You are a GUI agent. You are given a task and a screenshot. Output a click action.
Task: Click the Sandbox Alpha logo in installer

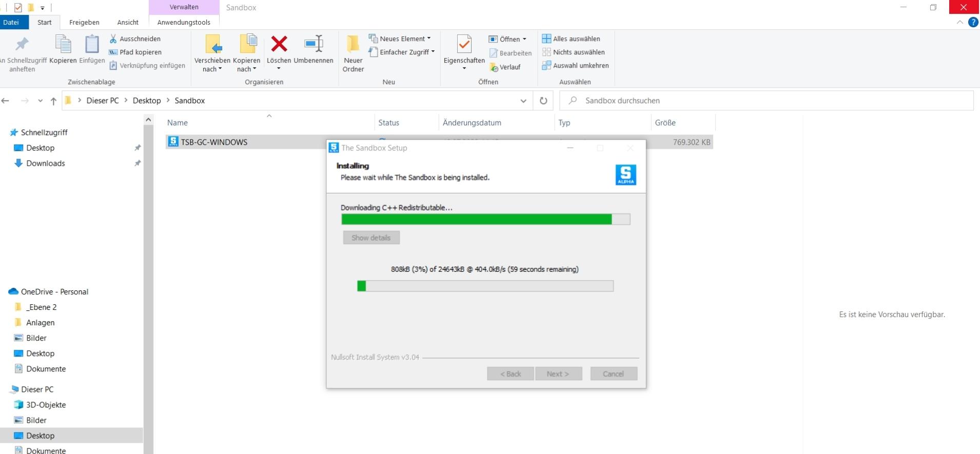tap(625, 175)
